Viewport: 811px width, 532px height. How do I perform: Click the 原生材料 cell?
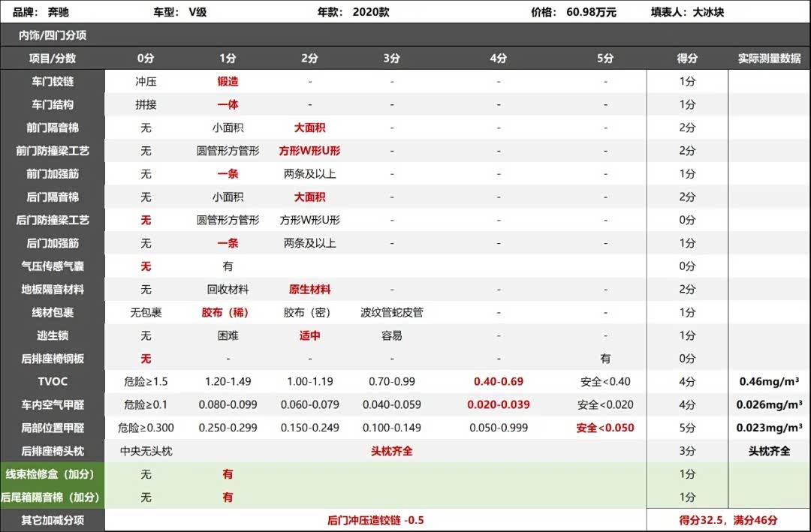point(309,290)
